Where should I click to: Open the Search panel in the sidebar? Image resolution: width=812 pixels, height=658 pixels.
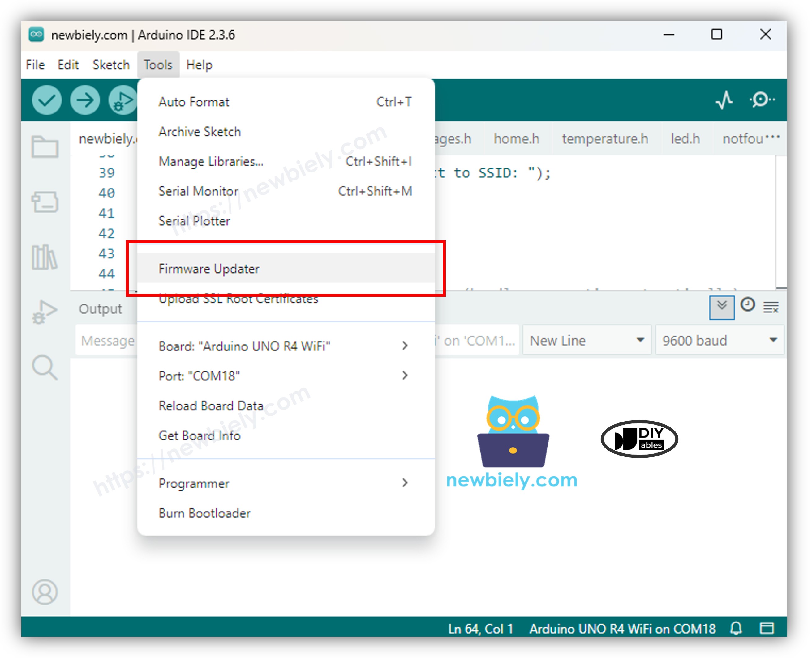coord(45,367)
